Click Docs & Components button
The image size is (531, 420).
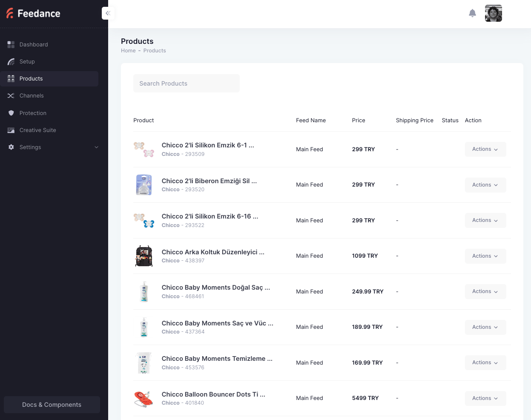[x=52, y=405]
